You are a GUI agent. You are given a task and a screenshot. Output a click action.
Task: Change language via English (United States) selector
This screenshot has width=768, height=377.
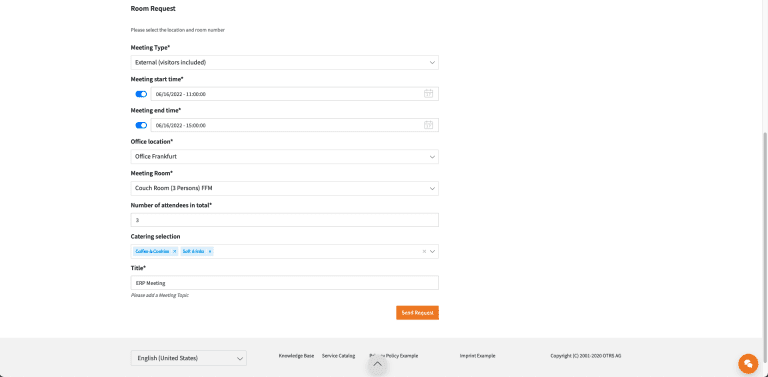click(x=189, y=358)
